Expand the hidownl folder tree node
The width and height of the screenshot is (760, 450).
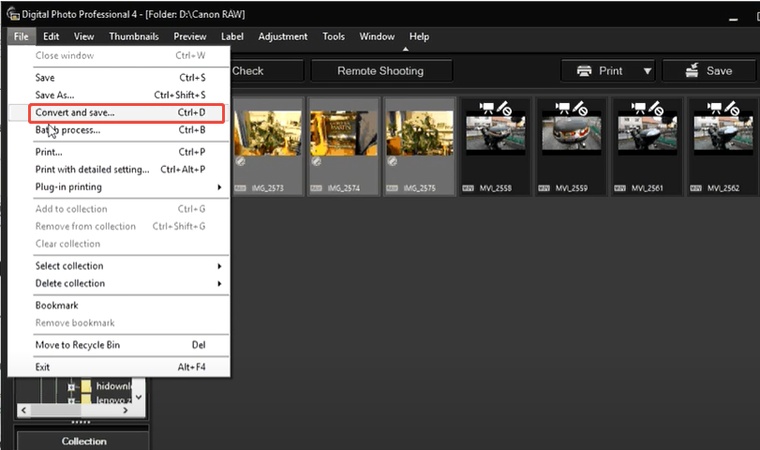pos(71,387)
